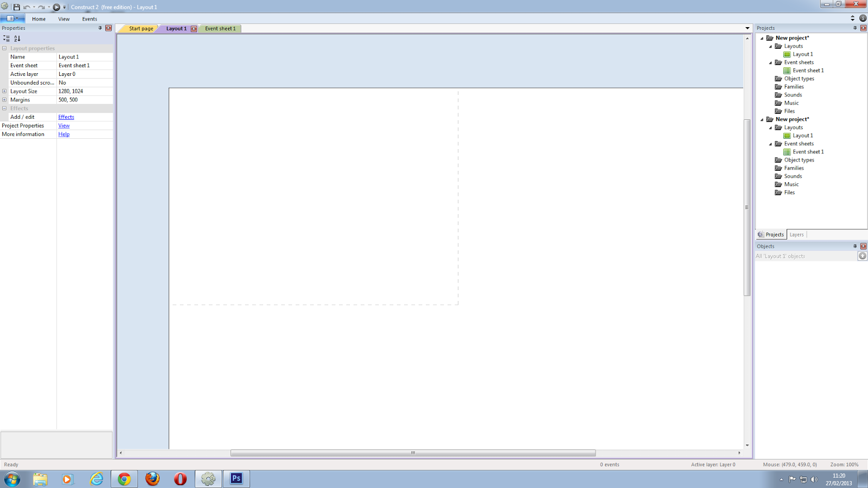Switch to Photoshop in the taskbar
This screenshot has width=868, height=488.
(236, 479)
